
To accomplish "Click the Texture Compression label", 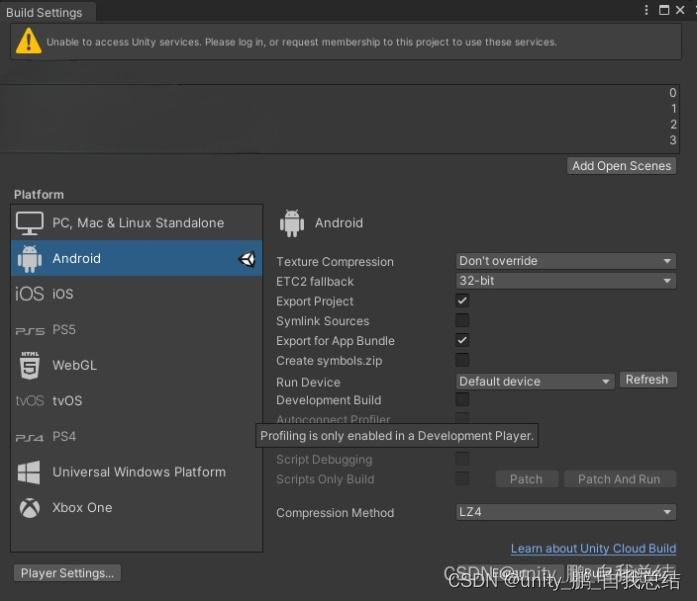I will pyautogui.click(x=335, y=262).
